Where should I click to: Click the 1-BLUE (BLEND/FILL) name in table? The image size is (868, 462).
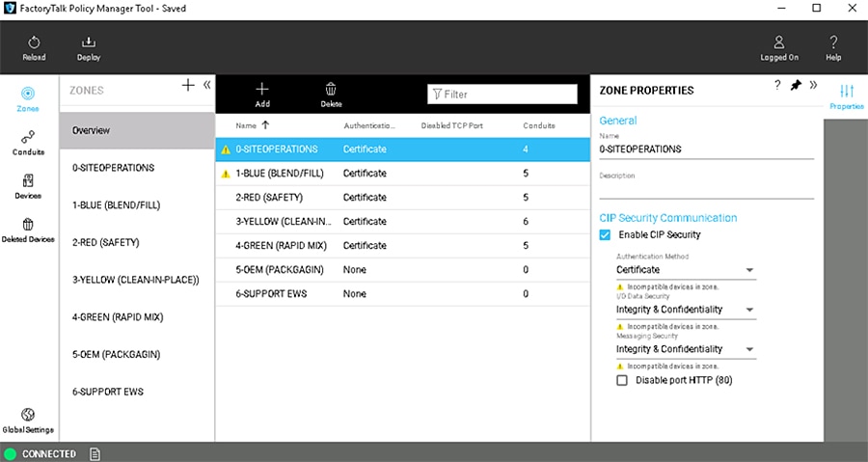click(280, 174)
